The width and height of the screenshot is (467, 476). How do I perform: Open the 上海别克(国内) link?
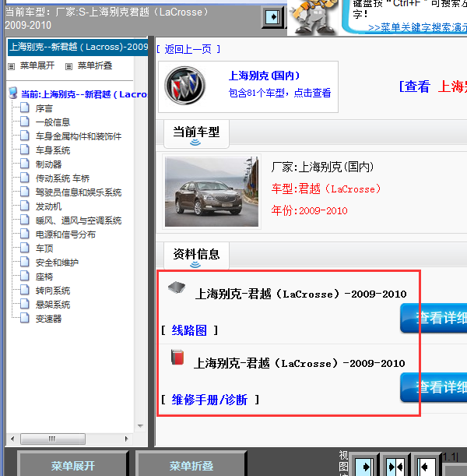coord(264,76)
